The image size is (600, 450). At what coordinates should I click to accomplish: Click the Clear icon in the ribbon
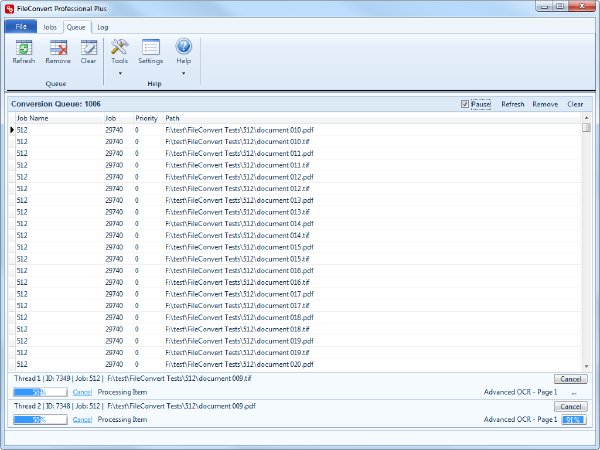coord(88,47)
